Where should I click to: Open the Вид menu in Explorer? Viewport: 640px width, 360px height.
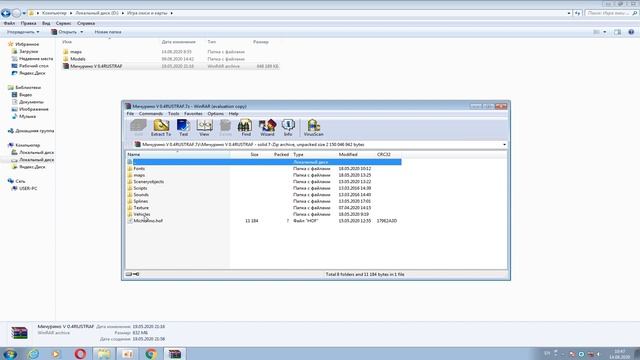46,24
